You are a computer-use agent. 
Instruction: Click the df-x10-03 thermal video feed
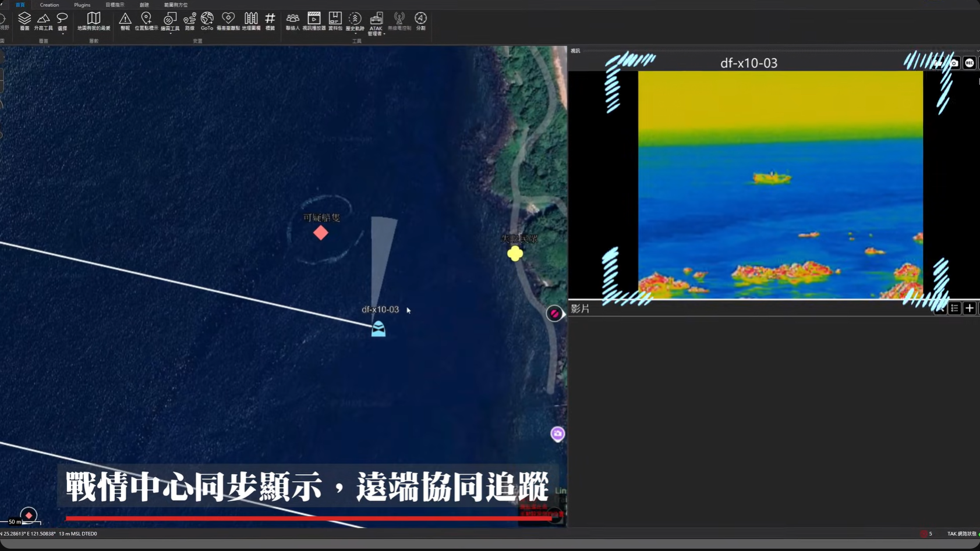pos(780,184)
